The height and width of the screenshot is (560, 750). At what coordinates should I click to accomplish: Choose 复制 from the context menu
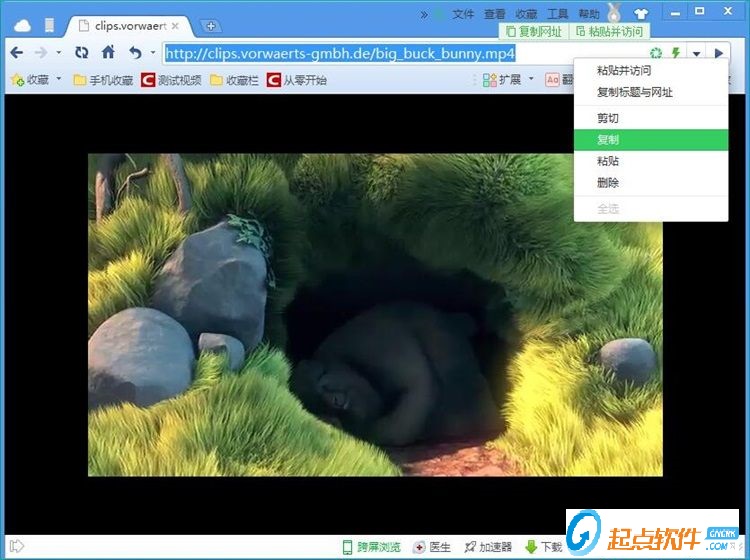pos(651,140)
